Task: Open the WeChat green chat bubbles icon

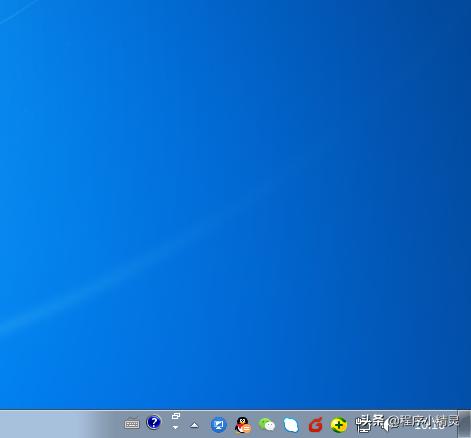Action: pos(267,425)
